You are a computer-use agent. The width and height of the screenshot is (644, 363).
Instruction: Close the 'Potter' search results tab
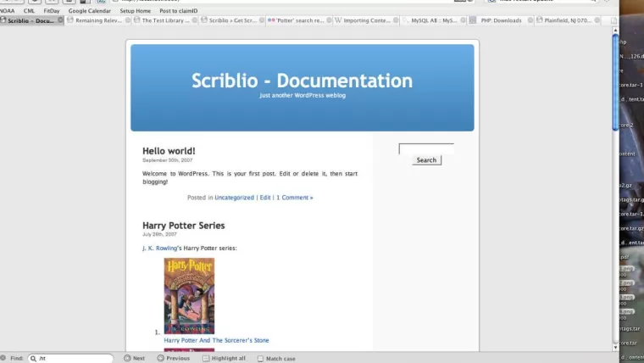329,20
